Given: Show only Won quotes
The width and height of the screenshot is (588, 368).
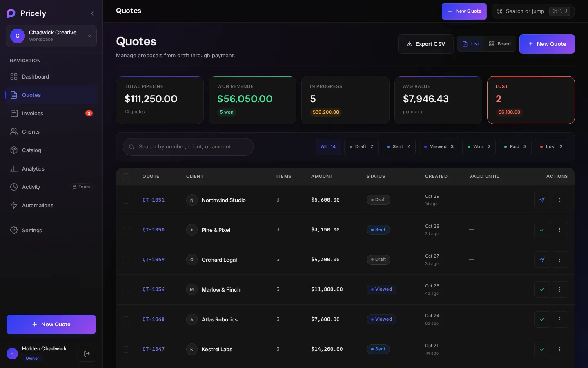Looking at the screenshot, I should click(x=479, y=147).
